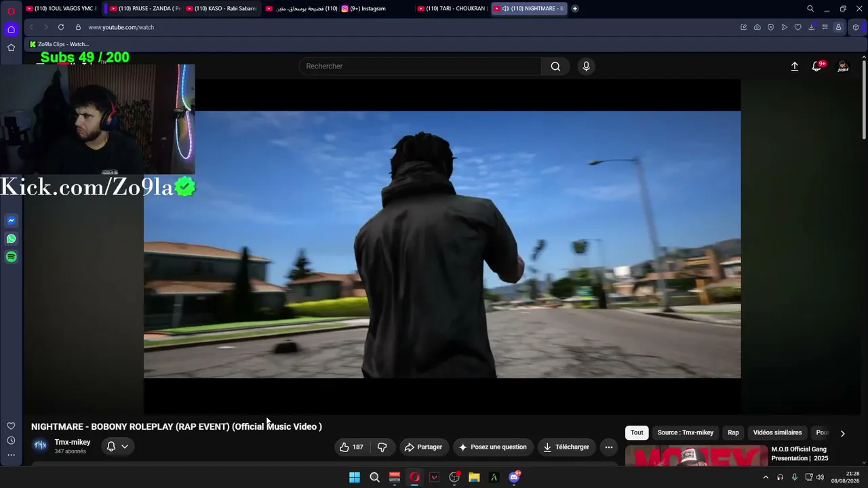The height and width of the screenshot is (488, 868).
Task: Open Messenger in the Opera sidebar
Action: [x=12, y=220]
